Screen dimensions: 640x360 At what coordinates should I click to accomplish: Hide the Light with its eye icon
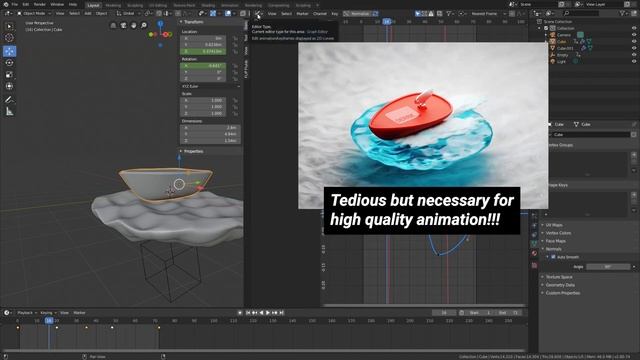click(634, 61)
